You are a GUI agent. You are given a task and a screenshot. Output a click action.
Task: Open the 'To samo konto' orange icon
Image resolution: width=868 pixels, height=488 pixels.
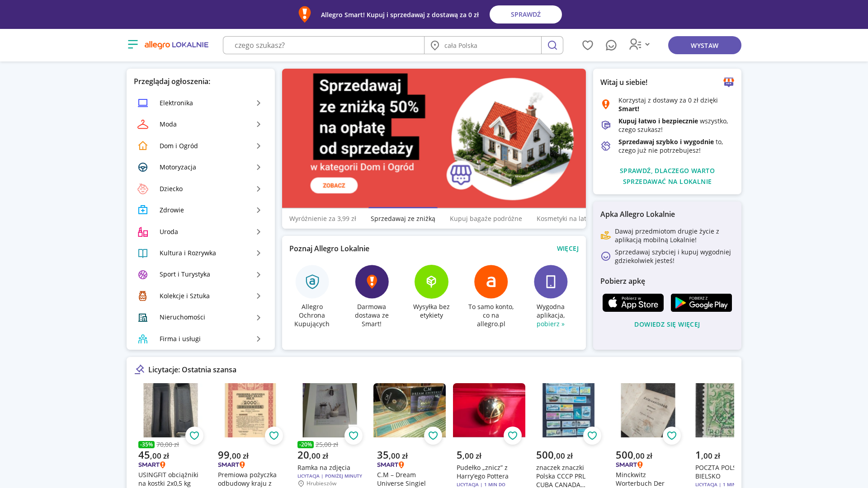(x=491, y=282)
